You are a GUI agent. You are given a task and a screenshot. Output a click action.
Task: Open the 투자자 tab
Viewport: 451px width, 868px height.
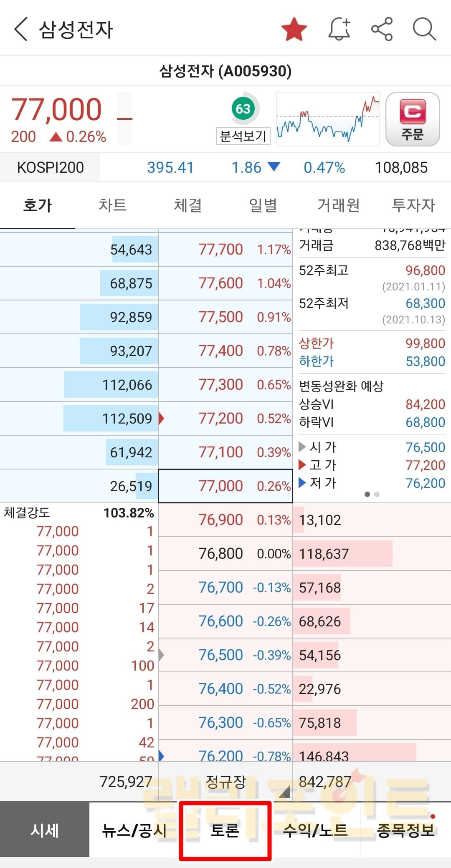413,205
